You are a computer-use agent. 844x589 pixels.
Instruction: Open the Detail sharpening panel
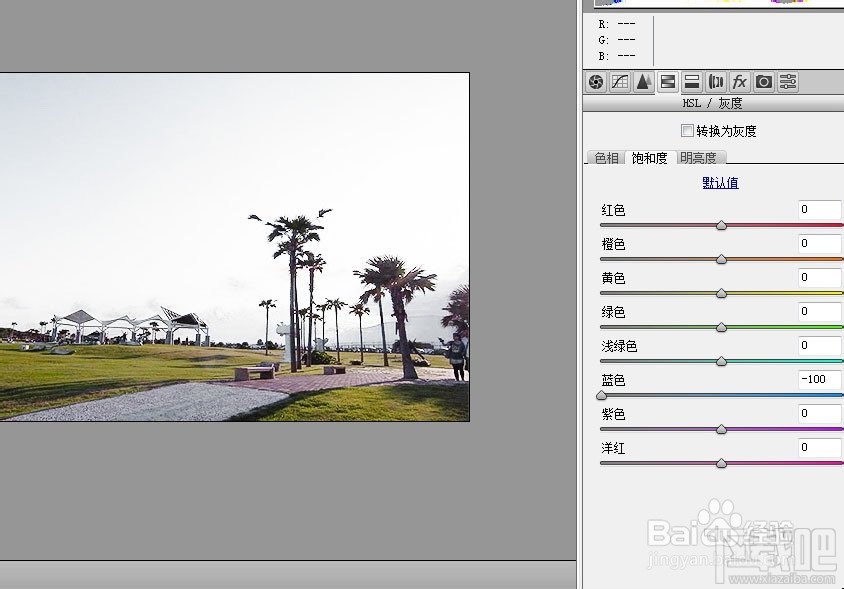point(644,82)
